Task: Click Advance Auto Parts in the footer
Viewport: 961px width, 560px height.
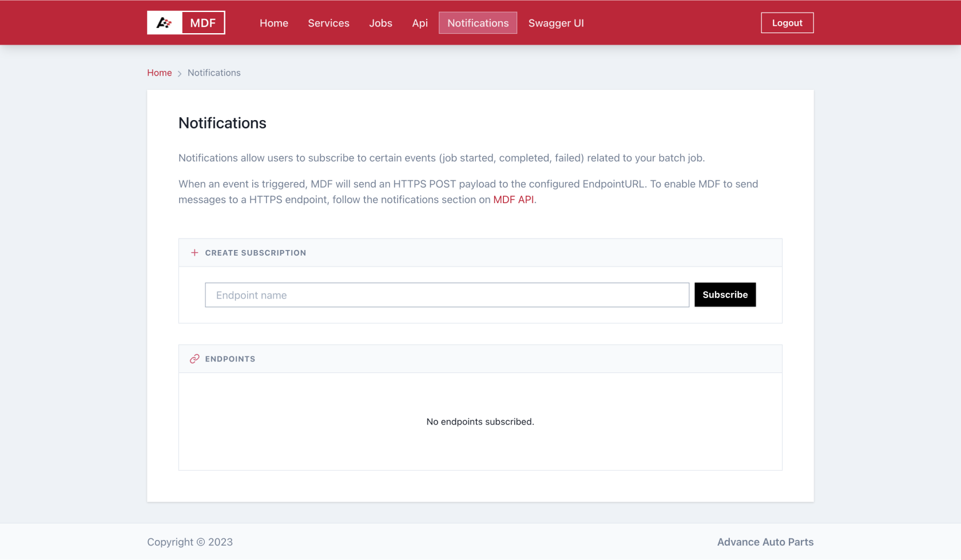Action: coord(765,542)
